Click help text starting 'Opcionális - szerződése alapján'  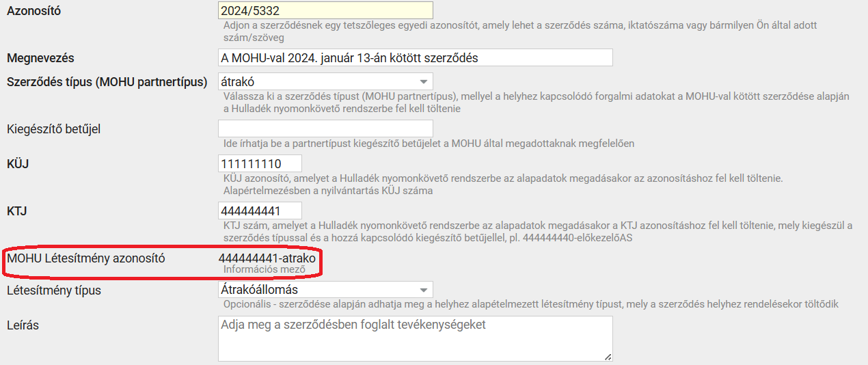coord(531,304)
